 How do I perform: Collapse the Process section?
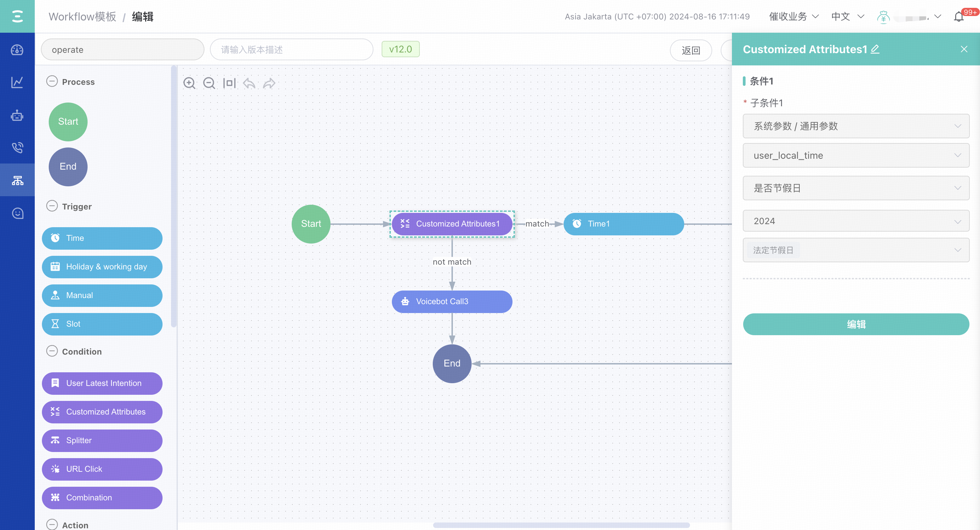(52, 81)
